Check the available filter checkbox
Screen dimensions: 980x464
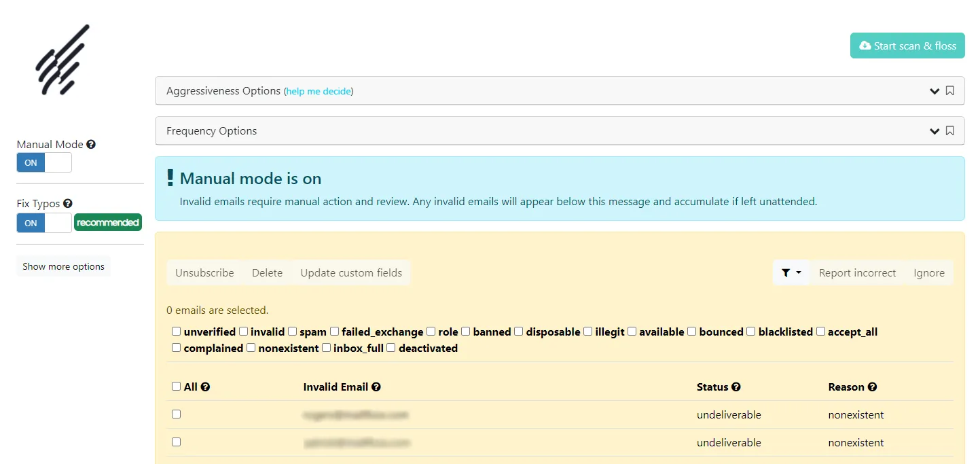[632, 332]
